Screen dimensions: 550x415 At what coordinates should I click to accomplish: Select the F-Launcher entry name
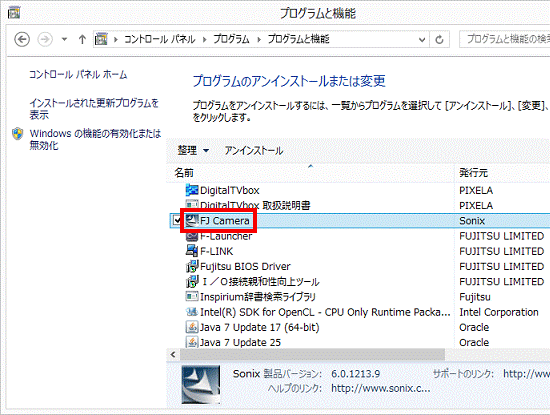pyautogui.click(x=226, y=236)
